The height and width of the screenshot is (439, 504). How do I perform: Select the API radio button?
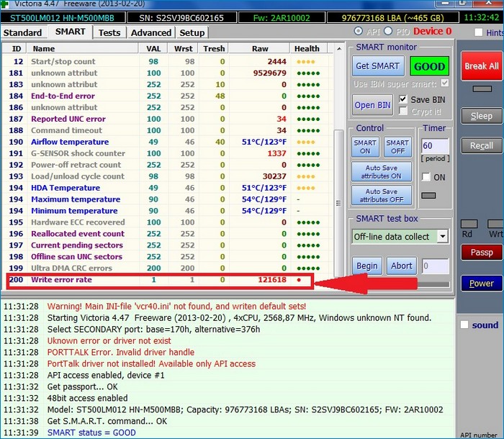(x=359, y=32)
